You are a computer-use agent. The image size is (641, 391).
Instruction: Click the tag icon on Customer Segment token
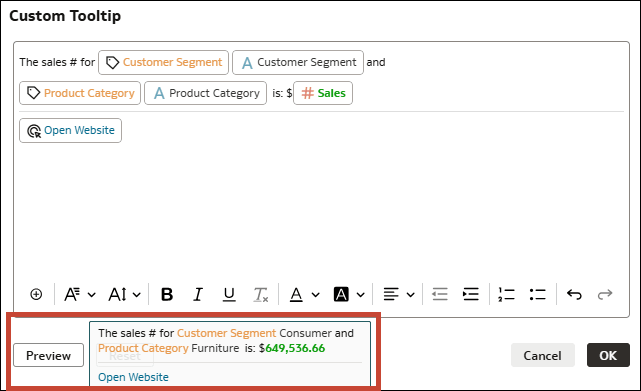tap(112, 63)
